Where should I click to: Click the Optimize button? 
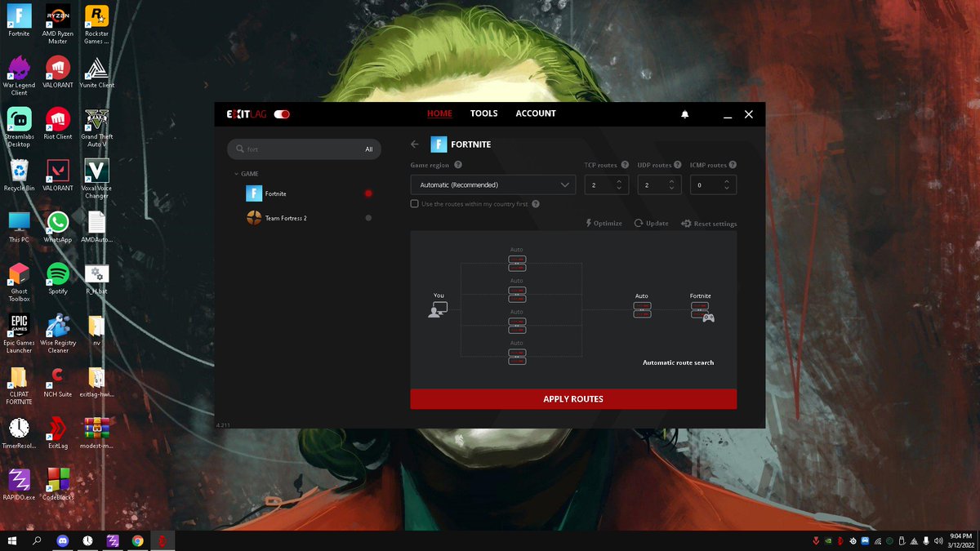[604, 223]
